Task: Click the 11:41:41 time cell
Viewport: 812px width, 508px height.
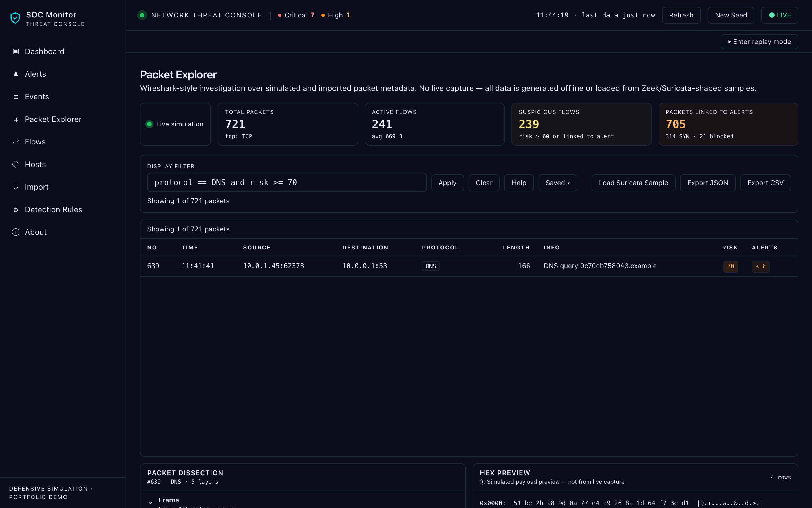Action: (x=198, y=266)
